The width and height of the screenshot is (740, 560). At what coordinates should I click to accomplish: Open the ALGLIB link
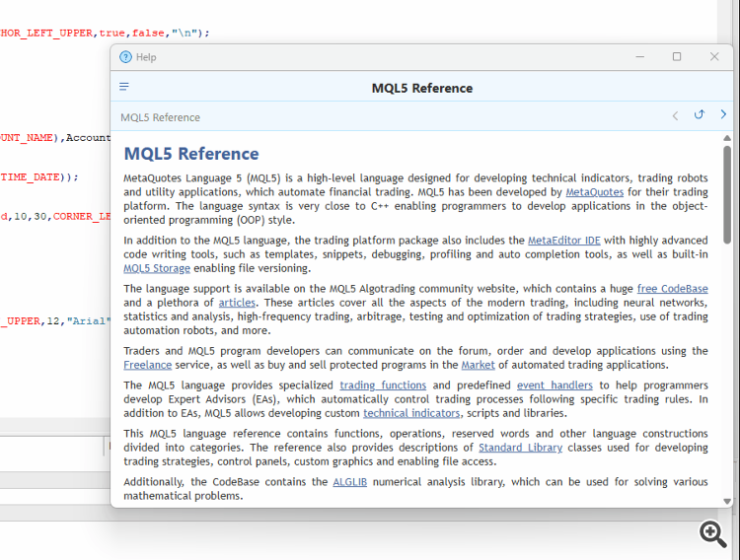click(349, 482)
